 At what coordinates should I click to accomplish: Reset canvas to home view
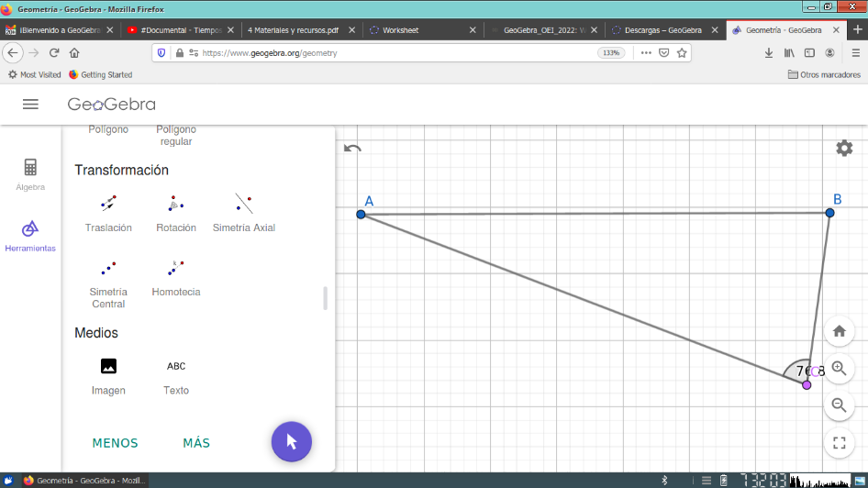tap(840, 331)
